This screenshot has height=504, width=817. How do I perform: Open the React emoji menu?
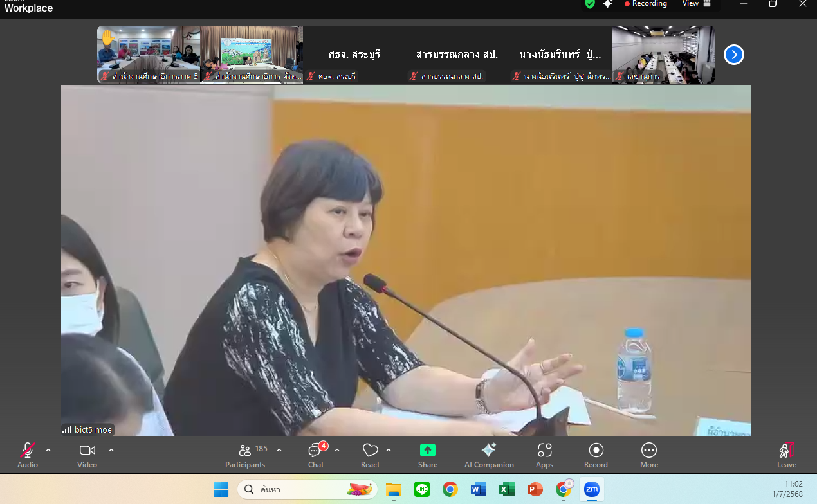click(x=370, y=455)
